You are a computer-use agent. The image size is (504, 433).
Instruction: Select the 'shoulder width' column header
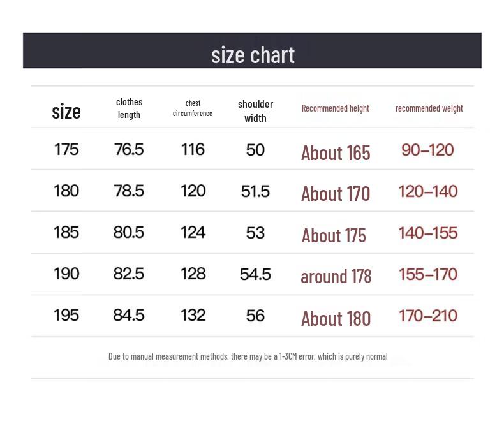(x=255, y=111)
